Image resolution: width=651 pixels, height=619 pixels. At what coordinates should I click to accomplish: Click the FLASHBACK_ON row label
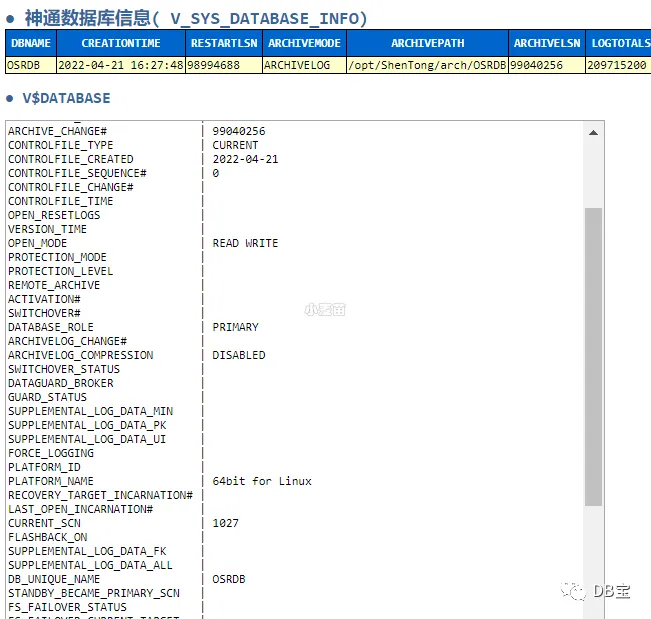tap(47, 537)
